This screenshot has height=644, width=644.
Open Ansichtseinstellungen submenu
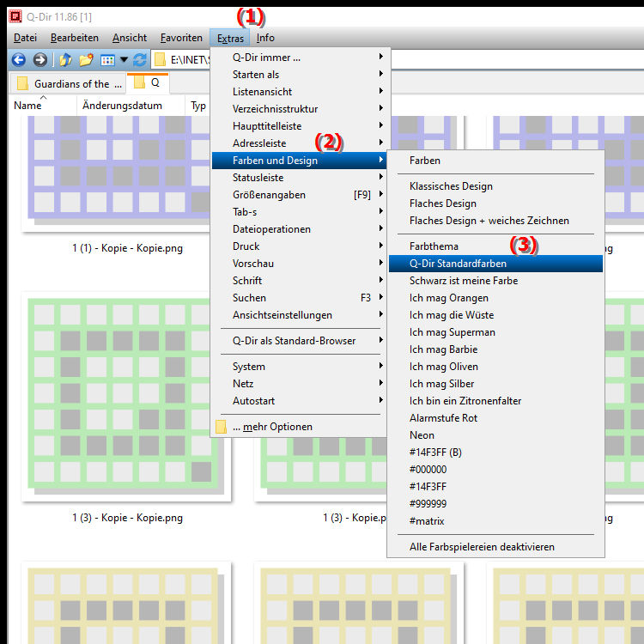pyautogui.click(x=299, y=315)
